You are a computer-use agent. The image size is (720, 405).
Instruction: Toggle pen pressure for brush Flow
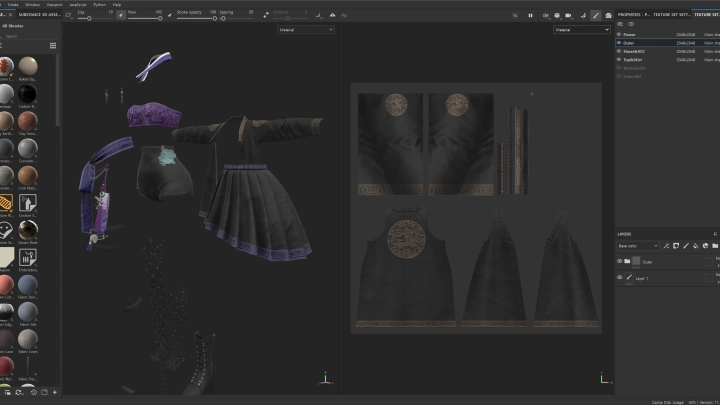[170, 15]
